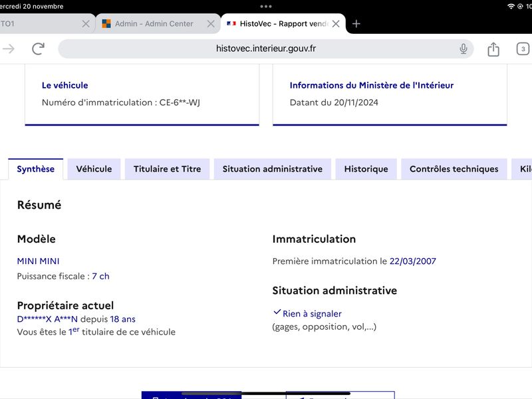Click the Le véhicule heading
Image resolution: width=532 pixels, height=399 pixels.
pyautogui.click(x=65, y=85)
